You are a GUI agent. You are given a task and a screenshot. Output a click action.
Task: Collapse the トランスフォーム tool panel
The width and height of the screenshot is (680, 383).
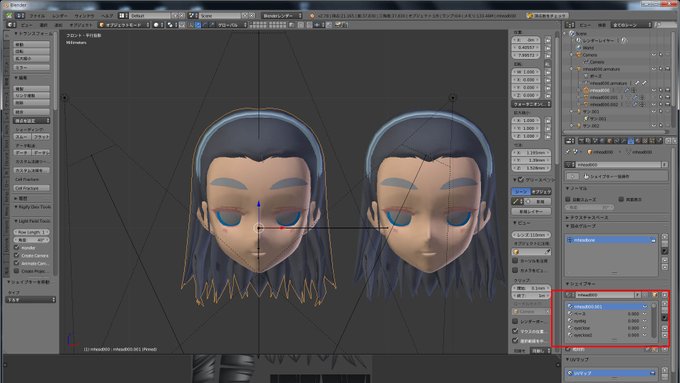click(x=33, y=33)
